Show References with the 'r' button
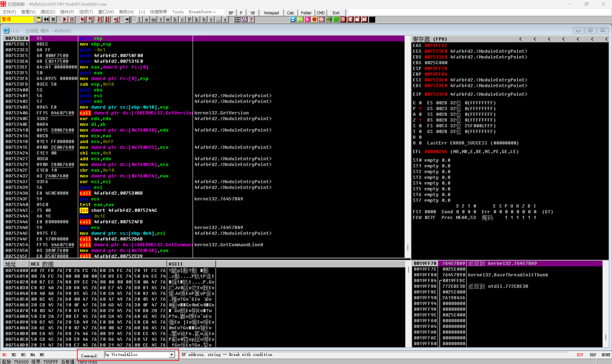Screen dimensions: 612x364 click(x=211, y=19)
